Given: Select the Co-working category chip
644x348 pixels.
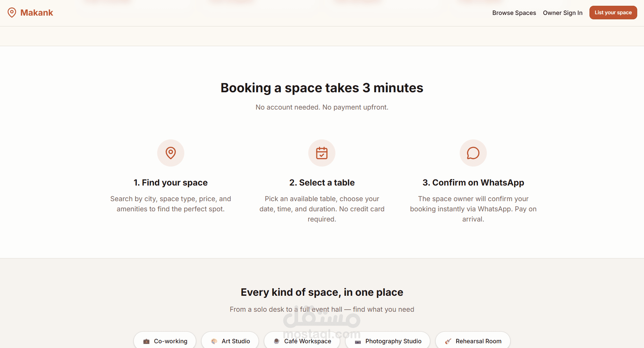Looking at the screenshot, I should click(x=165, y=341).
